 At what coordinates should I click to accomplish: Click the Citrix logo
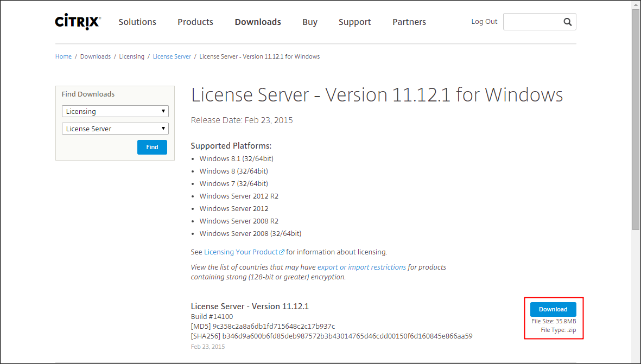pyautogui.click(x=78, y=22)
